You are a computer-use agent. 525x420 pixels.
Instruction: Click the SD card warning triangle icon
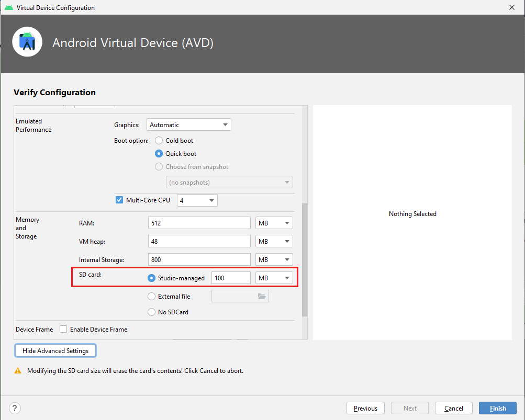[x=18, y=371]
